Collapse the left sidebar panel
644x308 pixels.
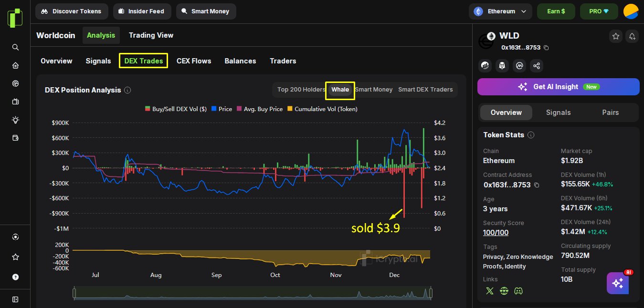tap(15, 299)
